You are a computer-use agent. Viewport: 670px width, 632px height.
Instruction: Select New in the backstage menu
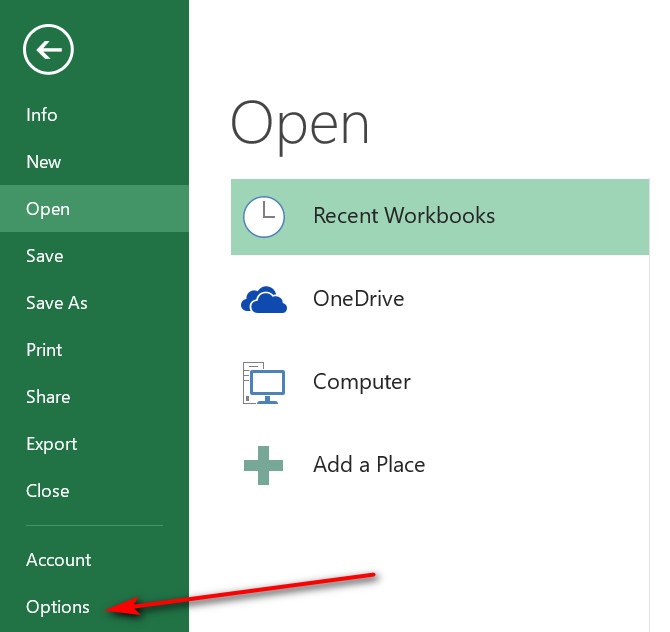tap(44, 162)
